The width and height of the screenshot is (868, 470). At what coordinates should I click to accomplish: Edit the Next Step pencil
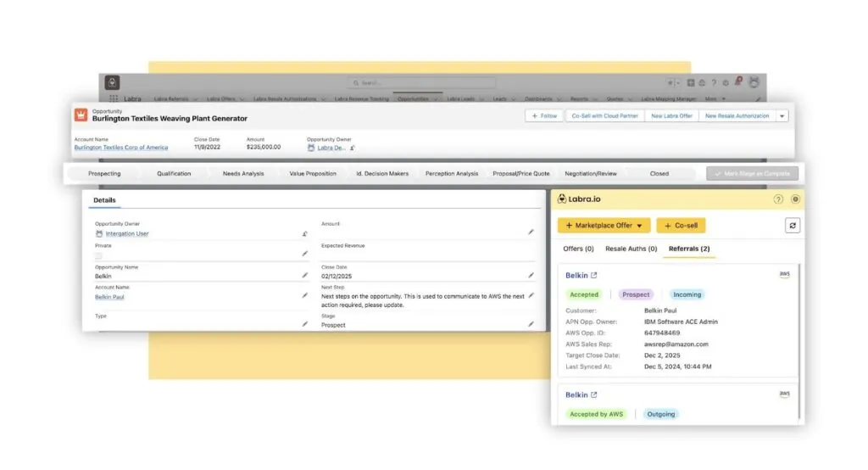(x=531, y=295)
